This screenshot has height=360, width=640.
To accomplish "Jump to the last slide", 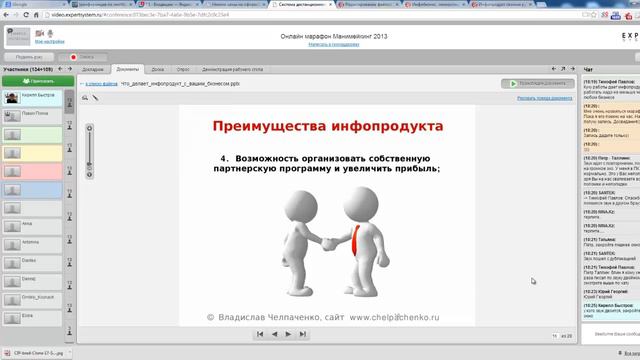I will [x=302, y=334].
